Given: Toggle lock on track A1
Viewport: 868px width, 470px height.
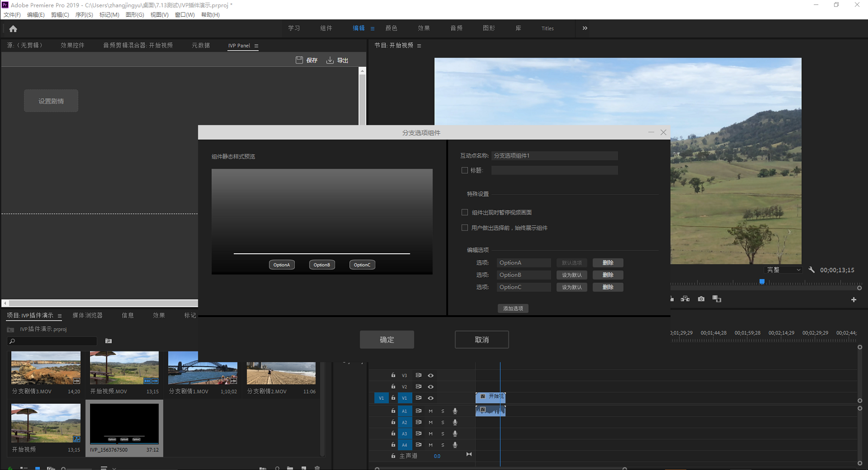Looking at the screenshot, I should 393,411.
